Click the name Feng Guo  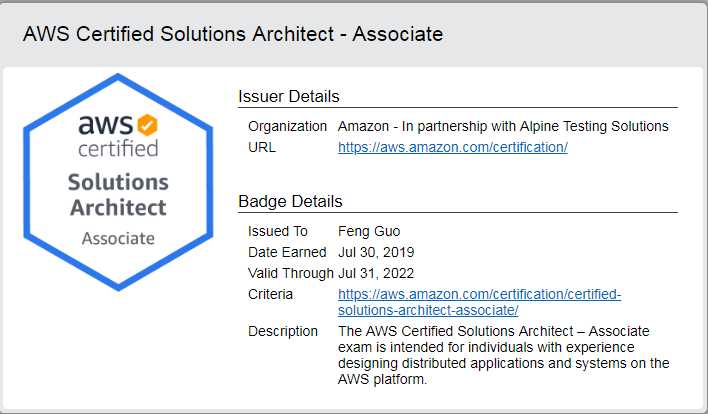point(369,231)
